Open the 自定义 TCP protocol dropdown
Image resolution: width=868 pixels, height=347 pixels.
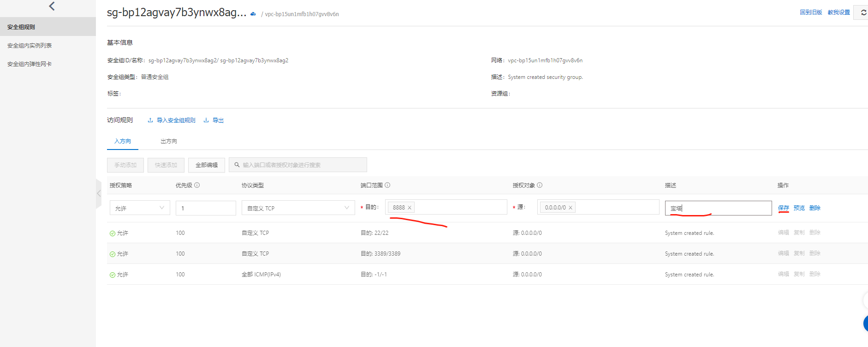(298, 208)
